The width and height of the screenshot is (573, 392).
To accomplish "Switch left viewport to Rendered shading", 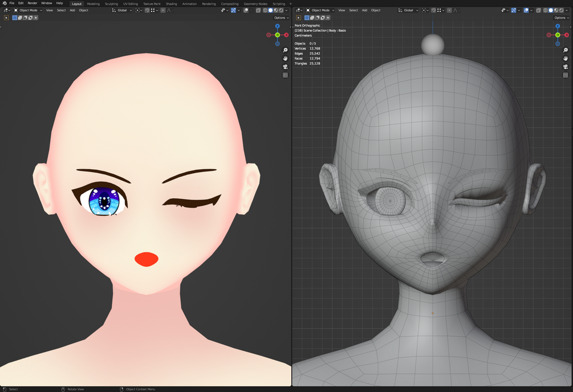I will click(281, 10).
